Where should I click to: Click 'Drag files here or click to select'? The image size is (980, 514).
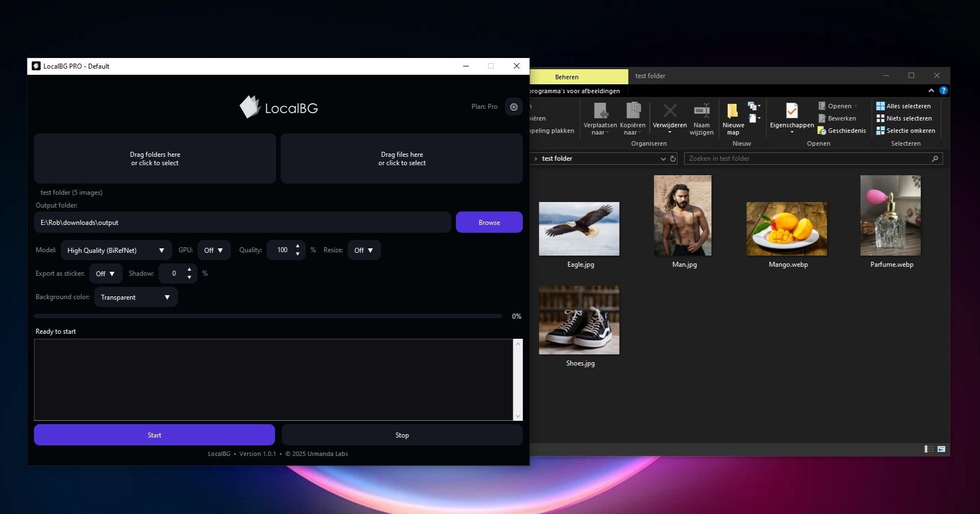coord(402,158)
